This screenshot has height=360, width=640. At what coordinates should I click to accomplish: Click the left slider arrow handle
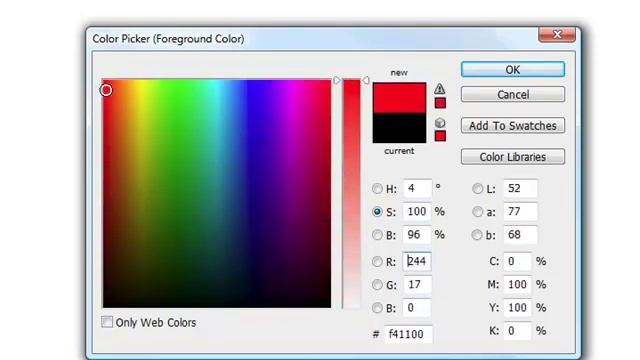coord(337,80)
